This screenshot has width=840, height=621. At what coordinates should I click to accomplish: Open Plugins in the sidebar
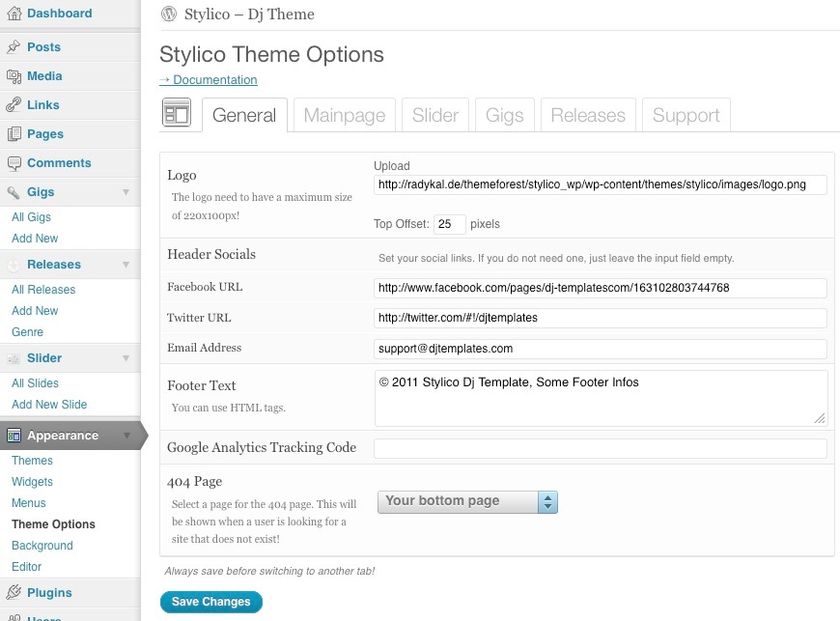49,593
